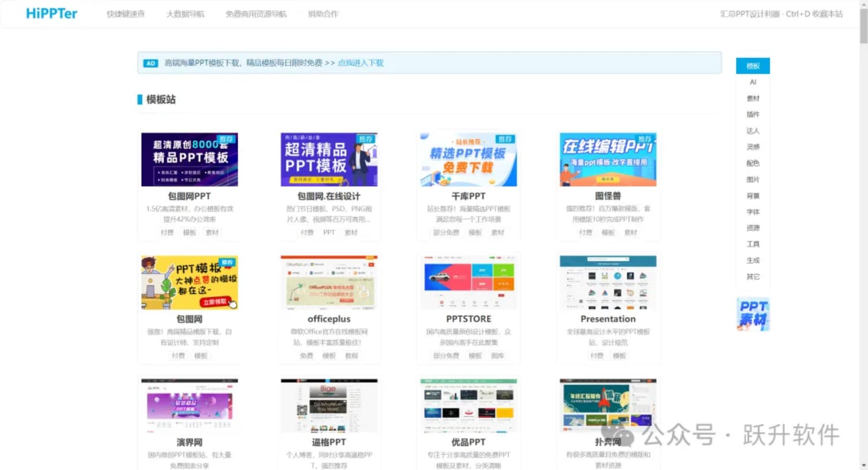Click the officeplus title link
Viewport: 868px width, 470px height.
329,319
